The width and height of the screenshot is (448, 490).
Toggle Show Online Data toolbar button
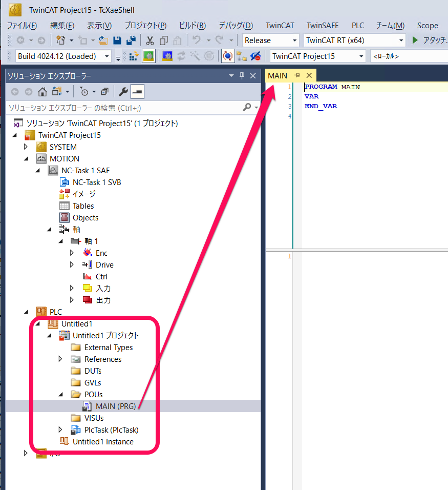(x=228, y=56)
